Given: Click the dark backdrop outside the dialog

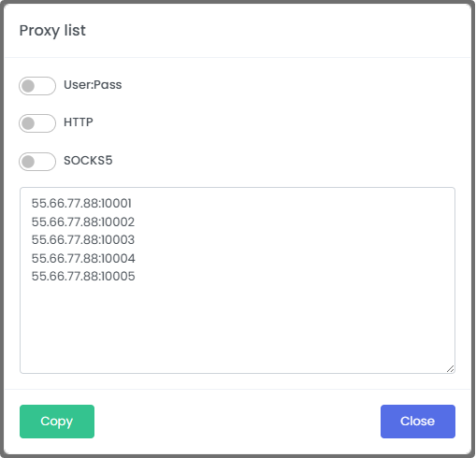Looking at the screenshot, I should [x=2, y=229].
